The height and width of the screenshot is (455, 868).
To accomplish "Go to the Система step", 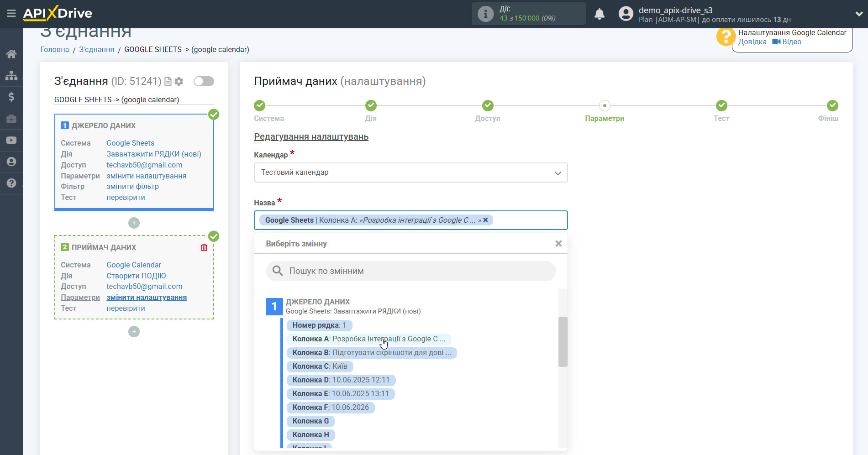I will click(x=260, y=106).
